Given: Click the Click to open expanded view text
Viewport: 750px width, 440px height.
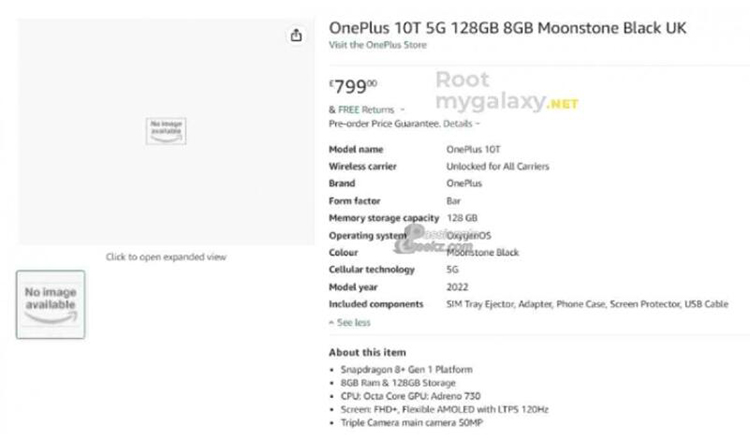Looking at the screenshot, I should point(166,257).
